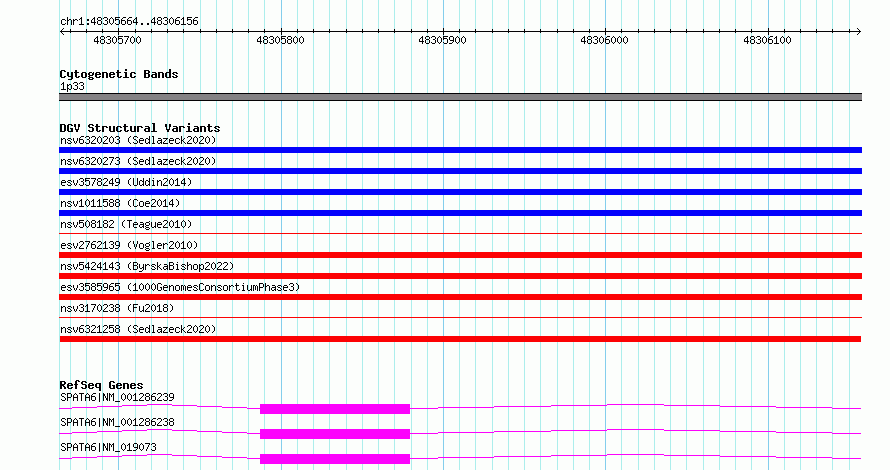Select the blue bar for nsv1011588

[460, 213]
